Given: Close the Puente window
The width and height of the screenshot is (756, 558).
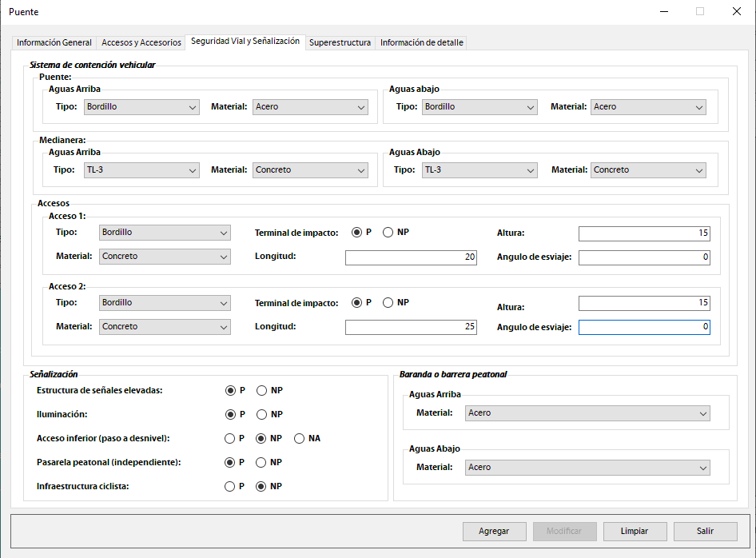Looking at the screenshot, I should point(736,12).
